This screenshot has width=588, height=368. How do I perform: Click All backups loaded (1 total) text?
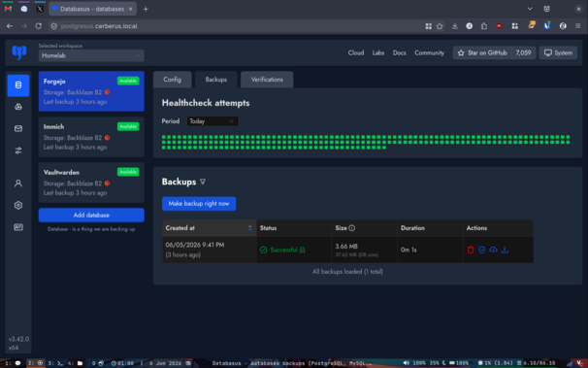pyautogui.click(x=347, y=272)
